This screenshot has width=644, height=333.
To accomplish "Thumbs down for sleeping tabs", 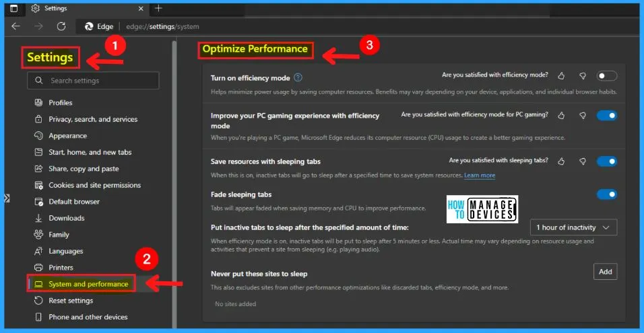I will click(583, 161).
